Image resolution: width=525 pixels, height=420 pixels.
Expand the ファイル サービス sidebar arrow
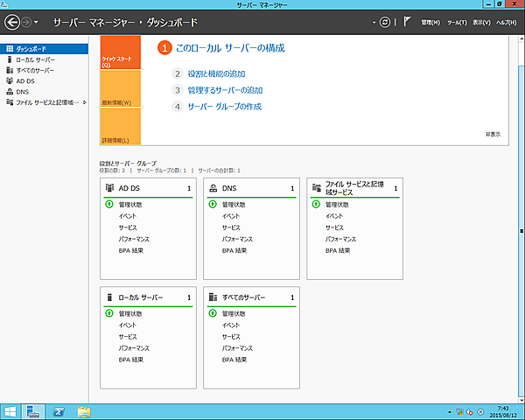[x=85, y=102]
